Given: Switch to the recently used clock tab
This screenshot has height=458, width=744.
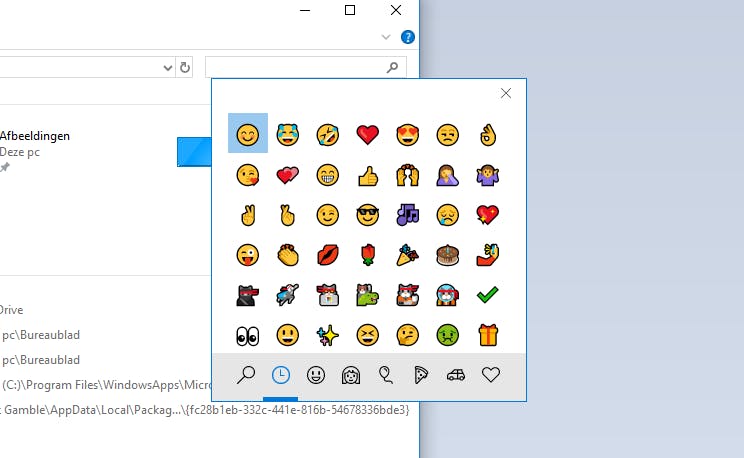Looking at the screenshot, I should click(280, 375).
